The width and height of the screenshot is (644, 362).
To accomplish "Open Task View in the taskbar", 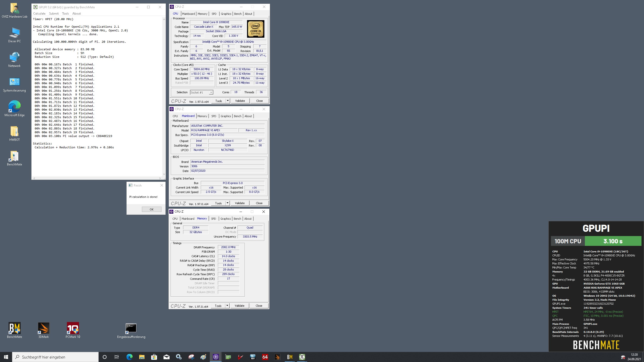I will 117,357.
